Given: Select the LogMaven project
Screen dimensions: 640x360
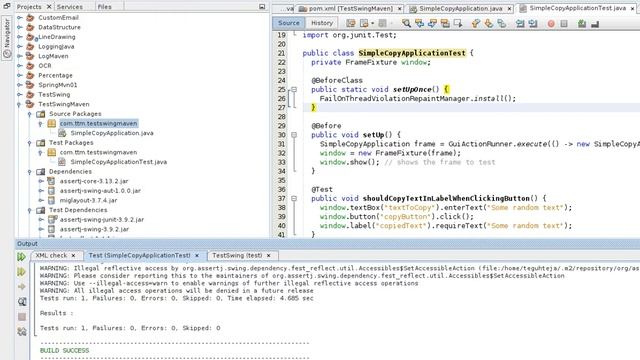Looking at the screenshot, I should (x=53, y=56).
